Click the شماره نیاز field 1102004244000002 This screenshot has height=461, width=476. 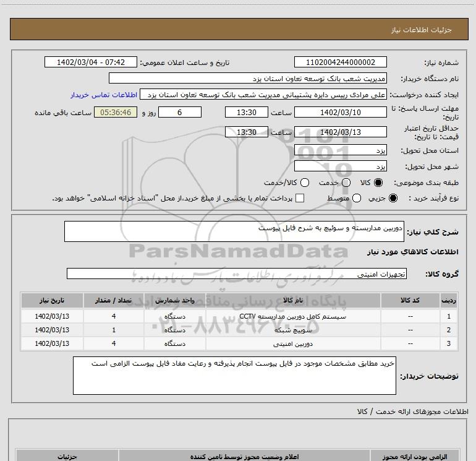[340, 62]
